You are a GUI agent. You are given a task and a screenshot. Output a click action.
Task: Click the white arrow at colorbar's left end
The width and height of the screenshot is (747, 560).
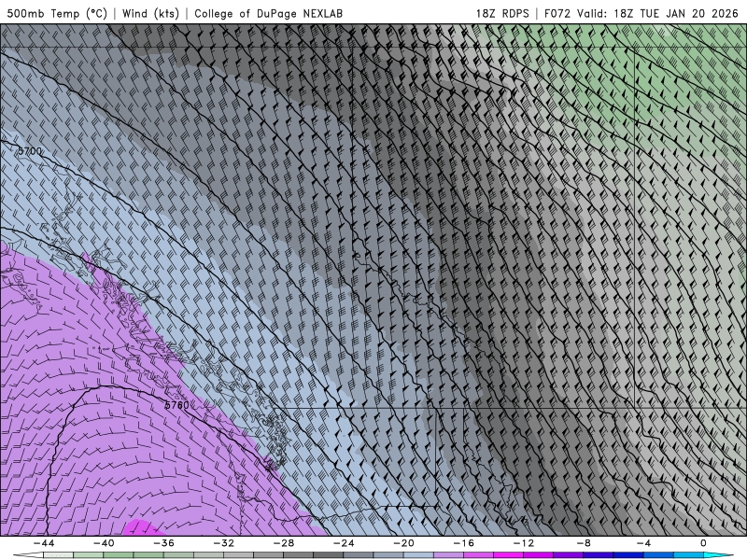pos(28,555)
